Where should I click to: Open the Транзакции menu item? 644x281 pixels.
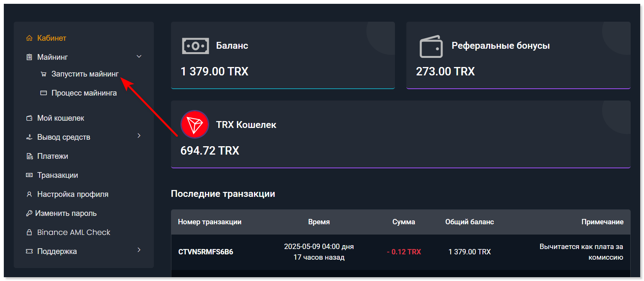[x=58, y=175]
